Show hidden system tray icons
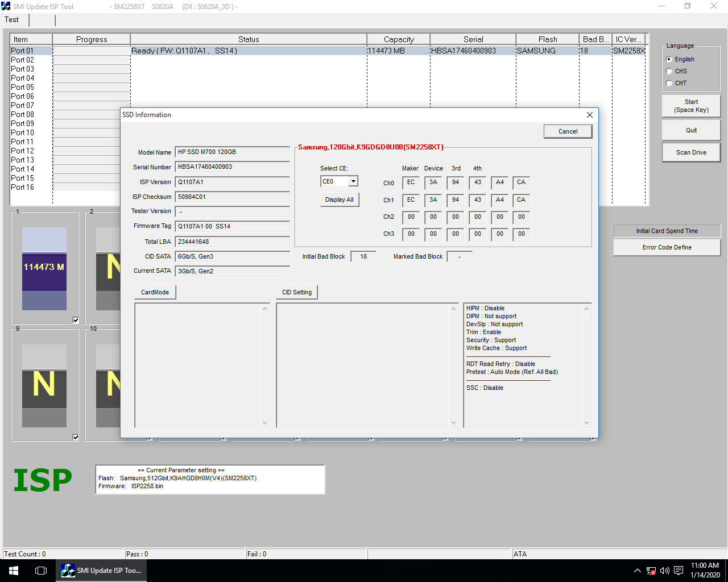 point(637,571)
